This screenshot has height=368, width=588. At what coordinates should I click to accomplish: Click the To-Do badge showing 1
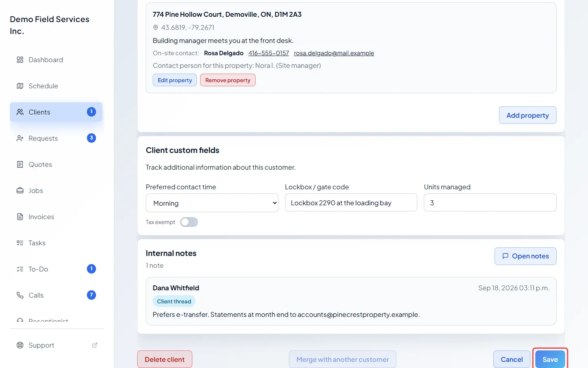(x=91, y=269)
